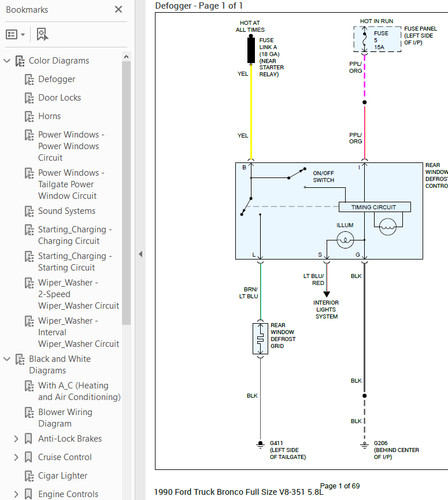Open the Defogger bookmark
The image size is (448, 500).
(56, 79)
